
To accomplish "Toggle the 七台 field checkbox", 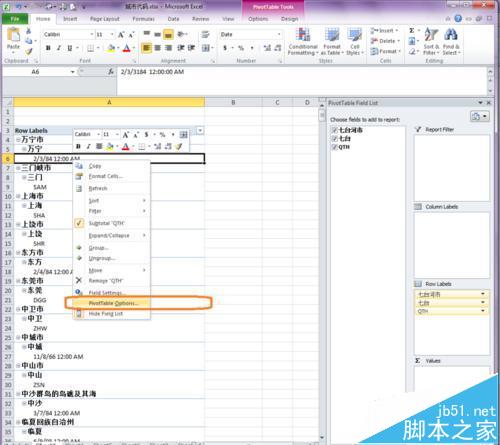I will [x=335, y=138].
